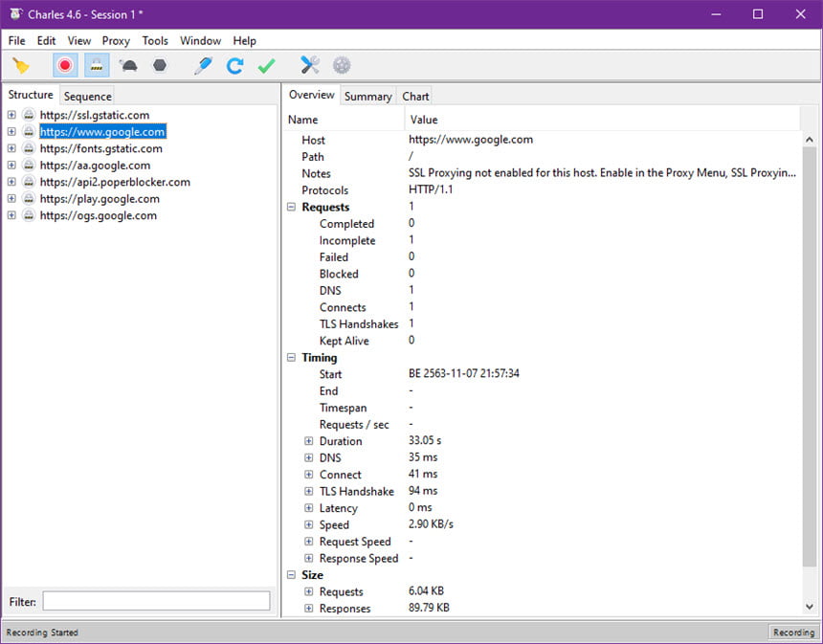823x644 pixels.
Task: Open the Proxy menu
Action: pyautogui.click(x=116, y=40)
